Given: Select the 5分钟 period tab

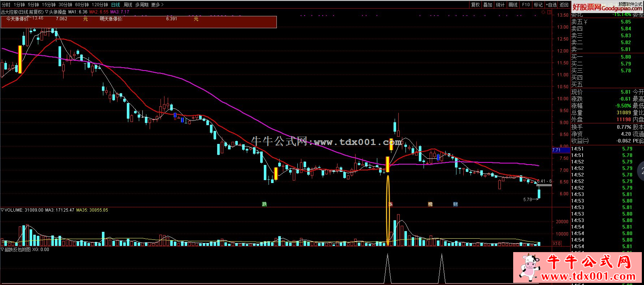Looking at the screenshot, I should tap(33, 5).
